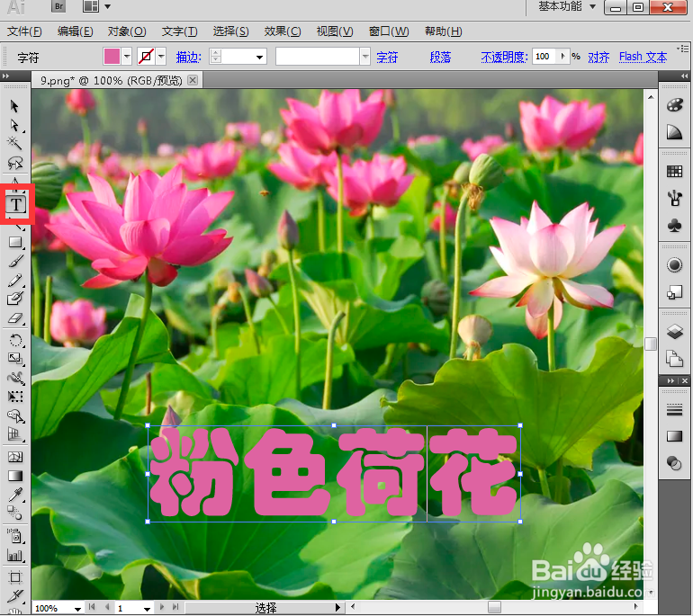Open the Transparency panel icon
This screenshot has height=616, width=693.
point(674,463)
